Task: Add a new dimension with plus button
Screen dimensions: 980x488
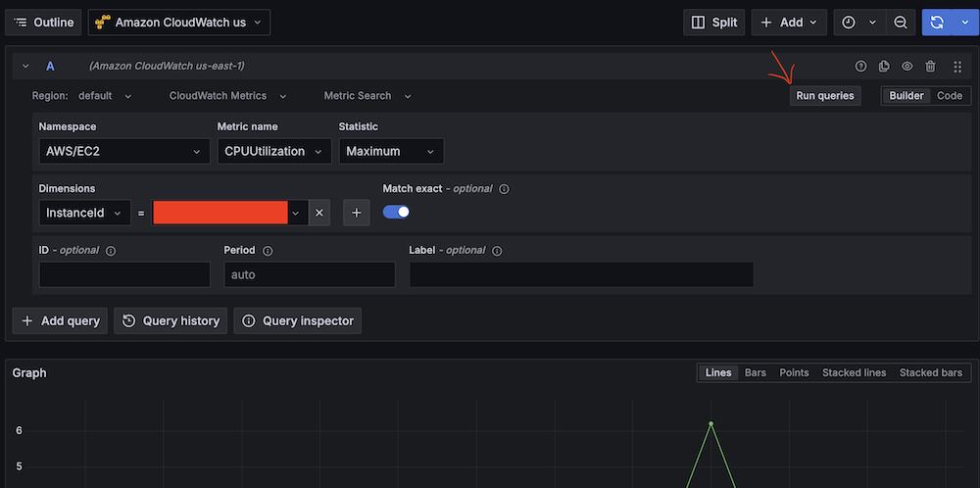Action: point(357,213)
